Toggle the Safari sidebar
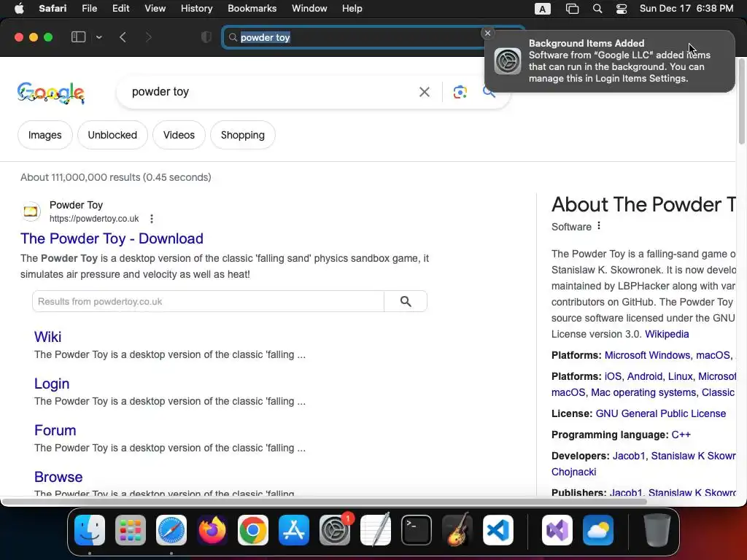 click(78, 37)
